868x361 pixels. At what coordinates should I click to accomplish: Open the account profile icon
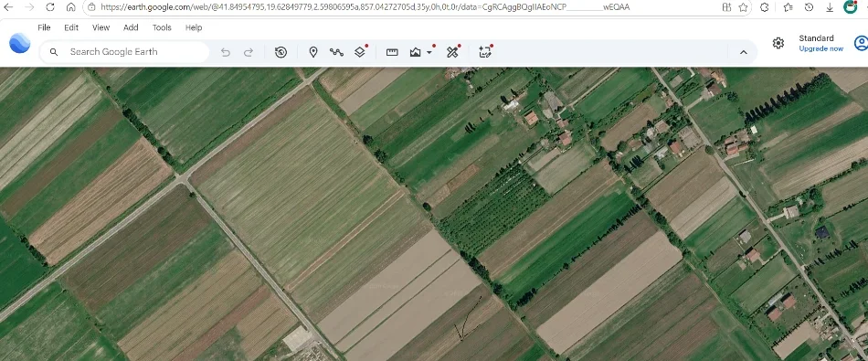pos(861,43)
